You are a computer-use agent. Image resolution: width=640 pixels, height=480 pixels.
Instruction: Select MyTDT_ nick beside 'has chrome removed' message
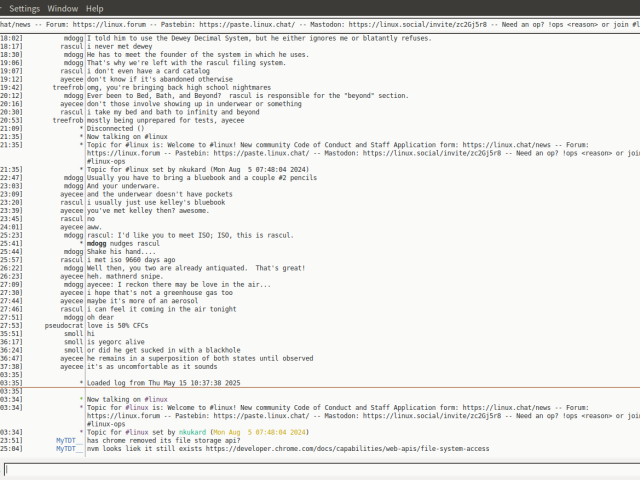69,440
